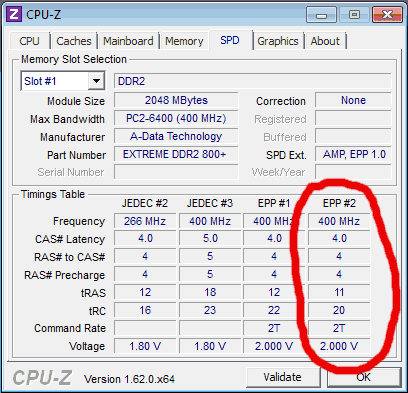Click the empty Week/Year field
The height and width of the screenshot is (393, 408).
(x=353, y=172)
